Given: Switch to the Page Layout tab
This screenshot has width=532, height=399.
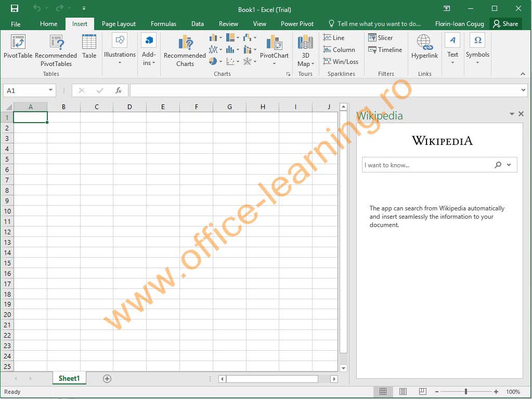Looking at the screenshot, I should point(119,24).
